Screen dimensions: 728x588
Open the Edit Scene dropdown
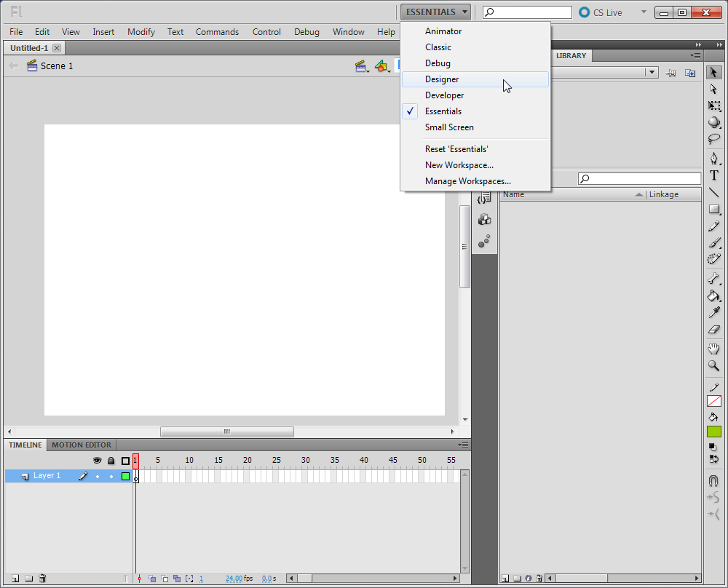pyautogui.click(x=362, y=66)
